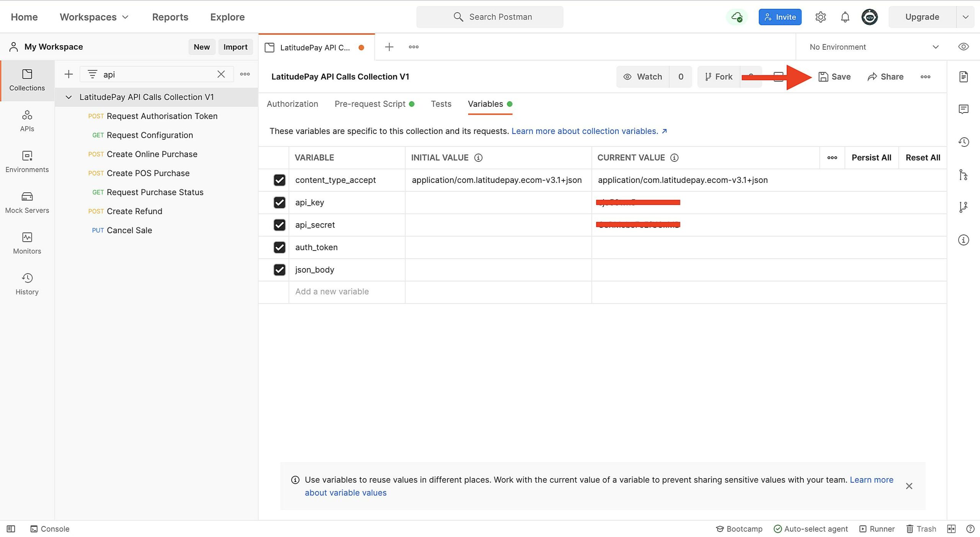Open notifications bell icon

click(845, 17)
